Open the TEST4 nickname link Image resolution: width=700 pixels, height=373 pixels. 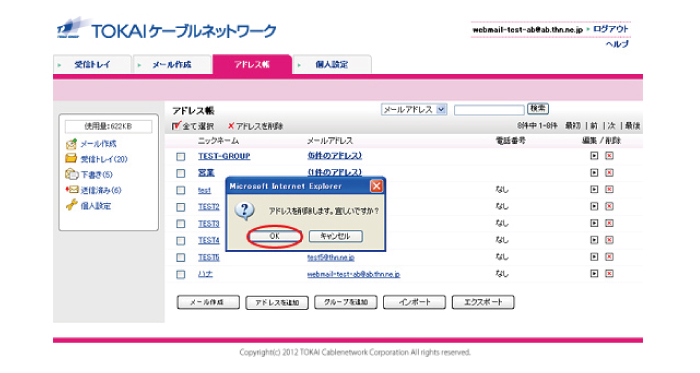pos(209,240)
